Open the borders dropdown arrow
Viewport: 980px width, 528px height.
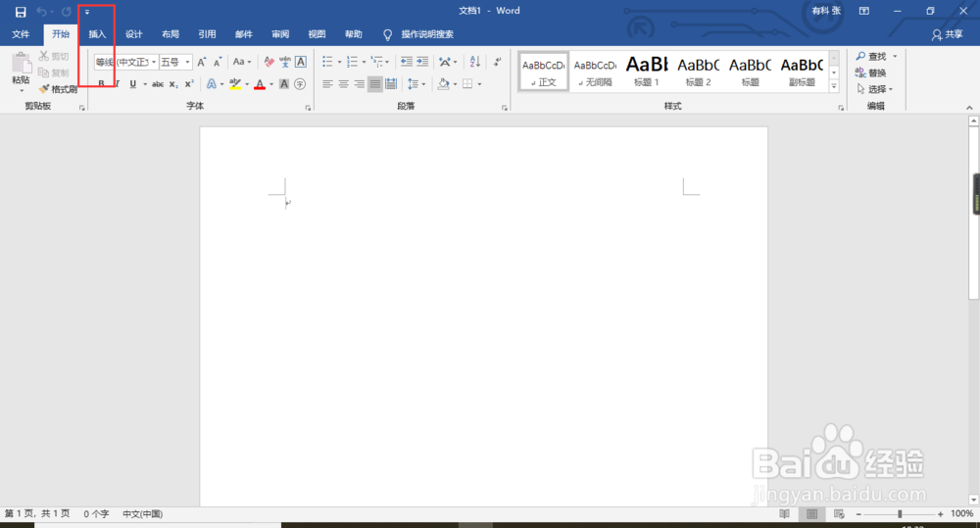click(x=479, y=83)
